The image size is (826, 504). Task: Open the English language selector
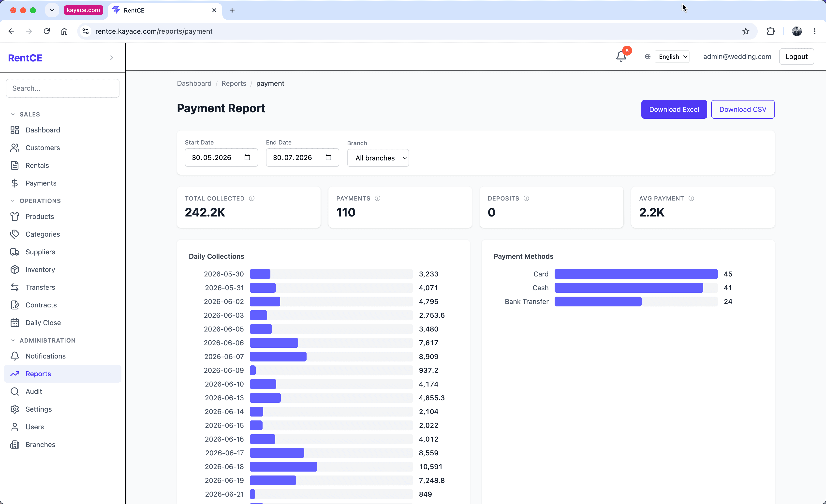tap(672, 57)
